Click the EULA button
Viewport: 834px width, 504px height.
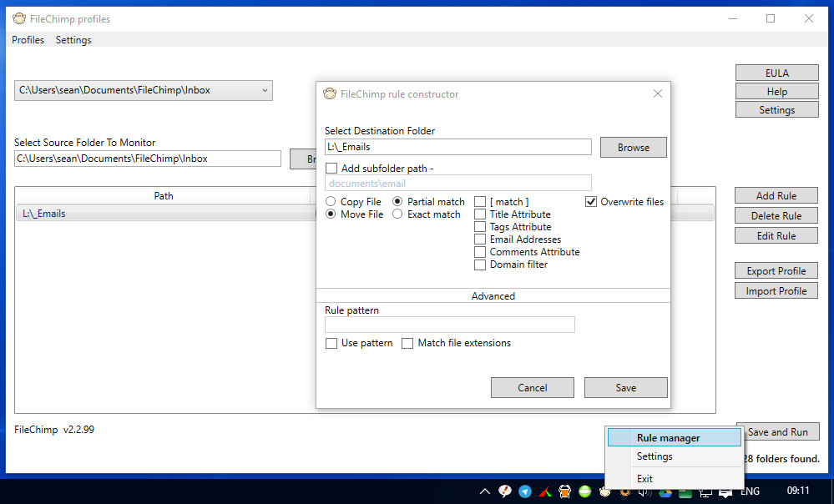(x=777, y=73)
